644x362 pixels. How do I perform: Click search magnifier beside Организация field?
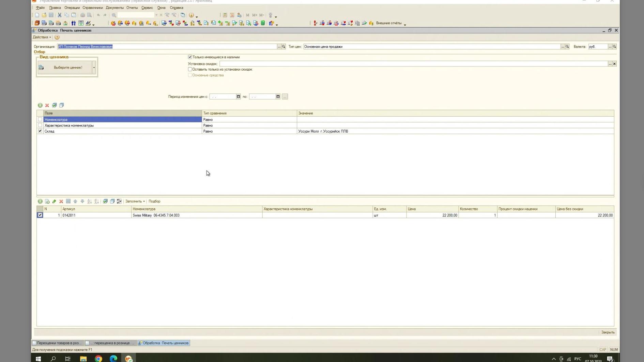coord(283,47)
